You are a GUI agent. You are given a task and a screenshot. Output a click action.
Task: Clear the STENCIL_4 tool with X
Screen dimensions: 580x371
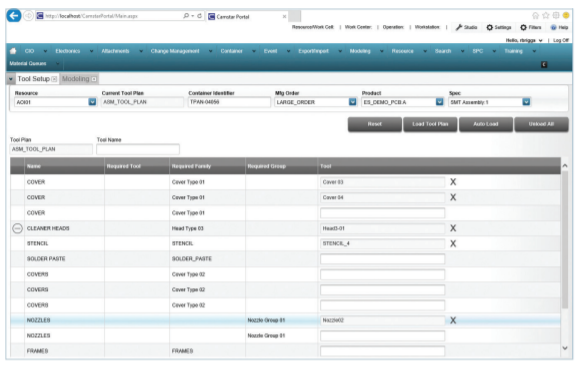point(453,244)
